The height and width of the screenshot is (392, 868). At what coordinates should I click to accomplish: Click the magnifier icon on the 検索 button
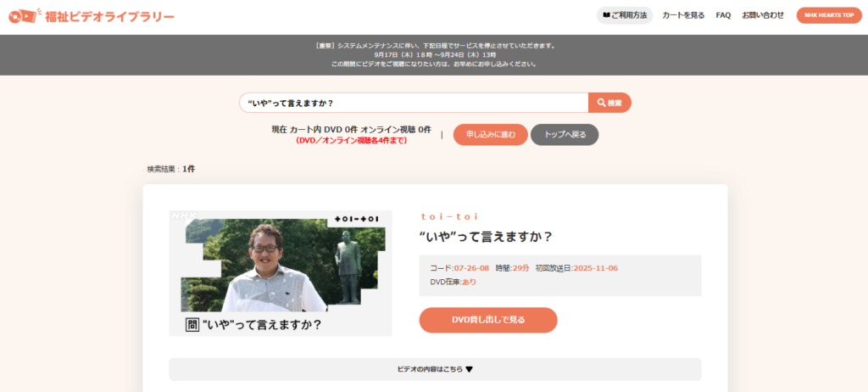(601, 103)
